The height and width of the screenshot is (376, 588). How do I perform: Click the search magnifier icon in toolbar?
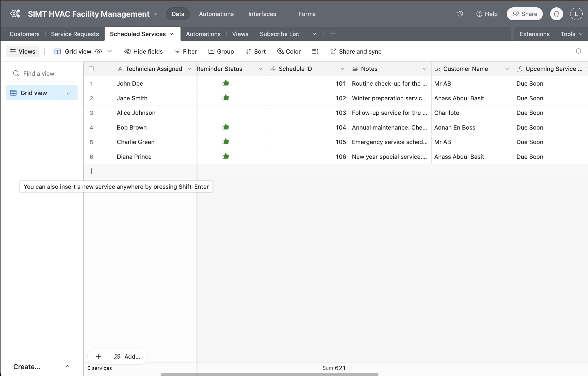(579, 52)
